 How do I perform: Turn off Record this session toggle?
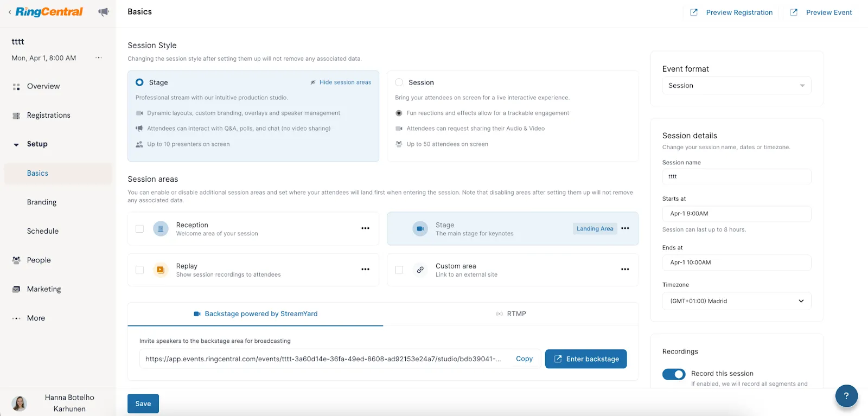[674, 374]
